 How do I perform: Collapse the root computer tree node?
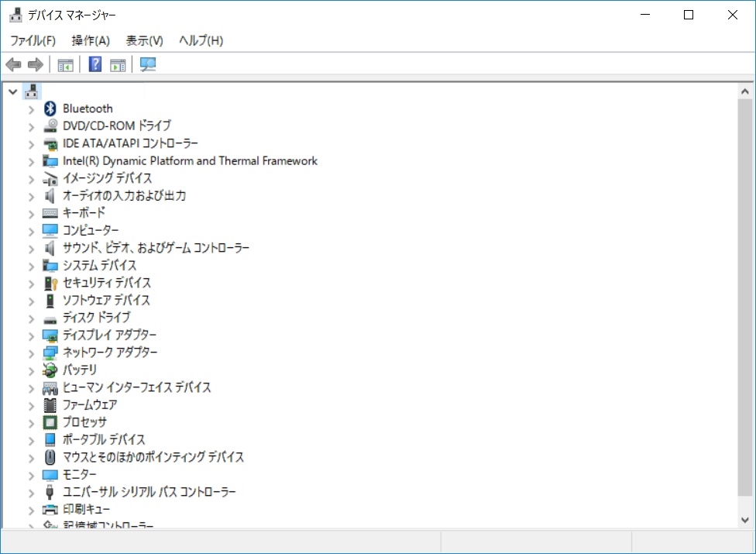pyautogui.click(x=13, y=91)
